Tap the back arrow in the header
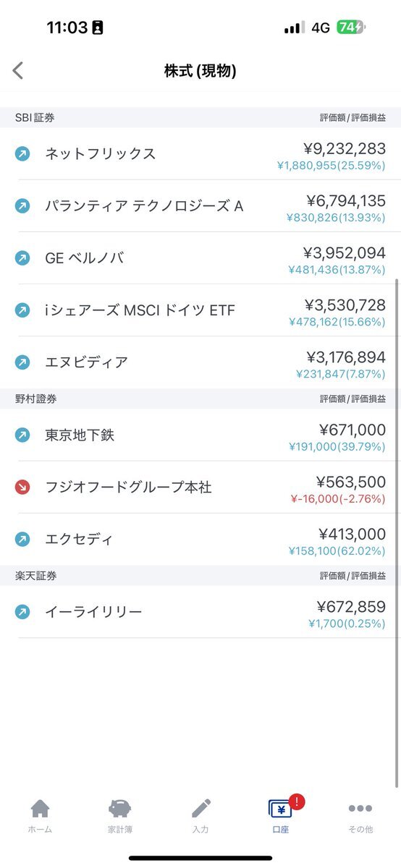 click(18, 70)
